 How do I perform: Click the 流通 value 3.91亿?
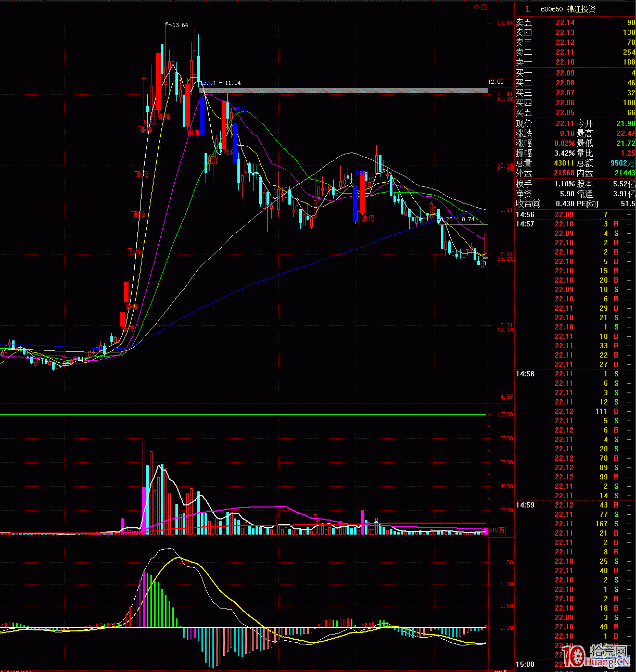(624, 194)
